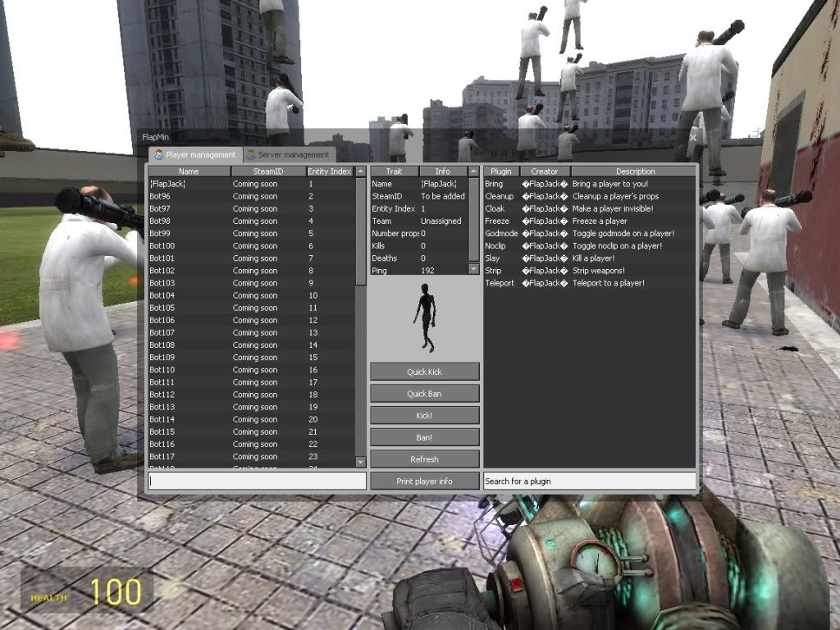Select the Teleport plugin row
The height and width of the screenshot is (630, 840).
tap(590, 283)
